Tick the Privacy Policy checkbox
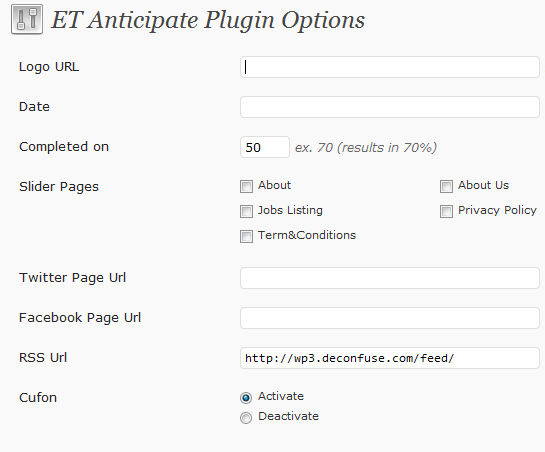 pyautogui.click(x=446, y=211)
